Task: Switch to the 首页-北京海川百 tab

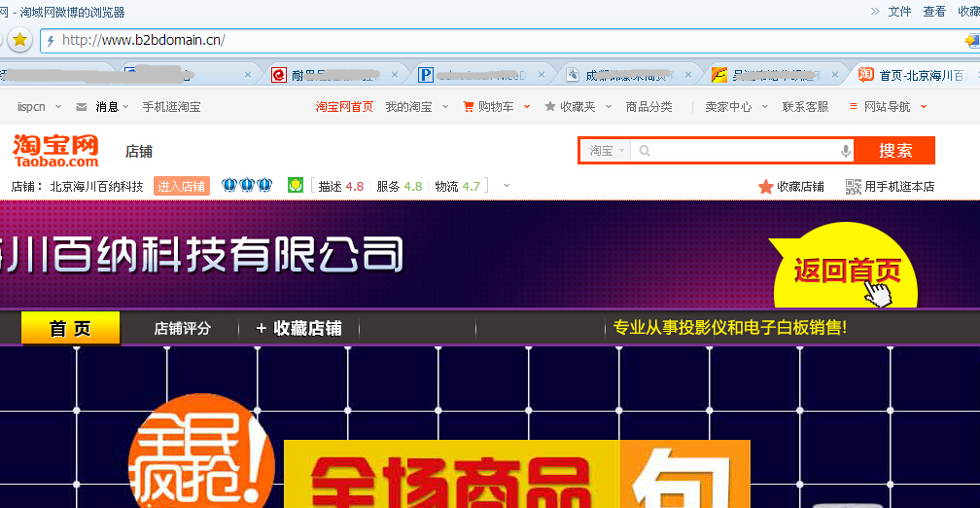Action: point(914,75)
